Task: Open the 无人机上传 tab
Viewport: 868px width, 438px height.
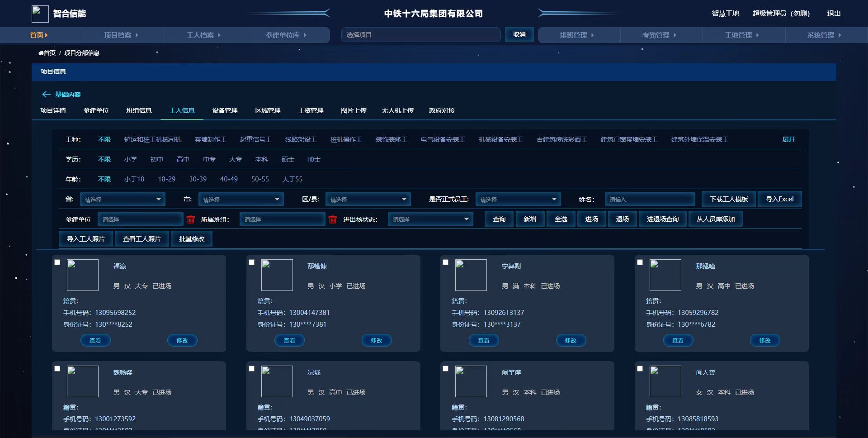Action: [x=397, y=110]
